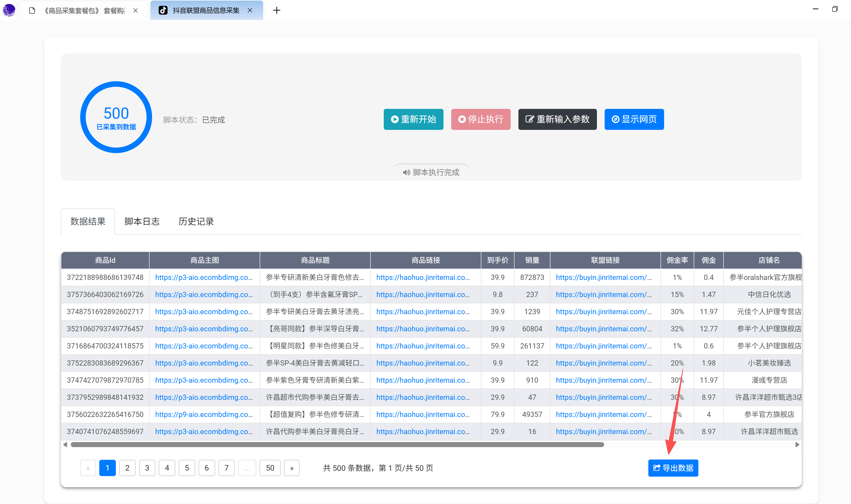Click the 500 已采集到数据 progress circle

coord(116,117)
